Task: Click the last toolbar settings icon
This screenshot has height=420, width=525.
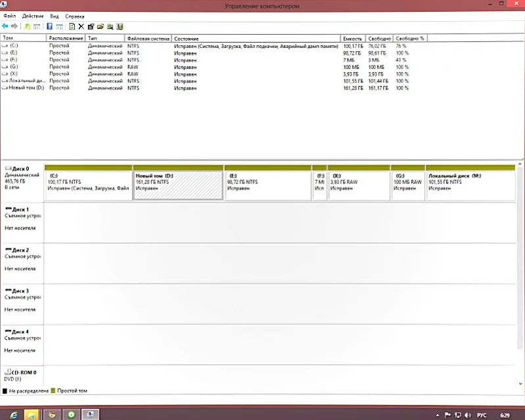Action: 120,26
